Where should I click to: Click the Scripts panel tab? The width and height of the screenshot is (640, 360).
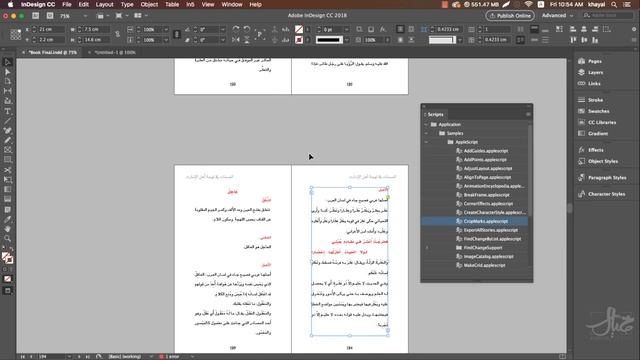pyautogui.click(x=435, y=115)
